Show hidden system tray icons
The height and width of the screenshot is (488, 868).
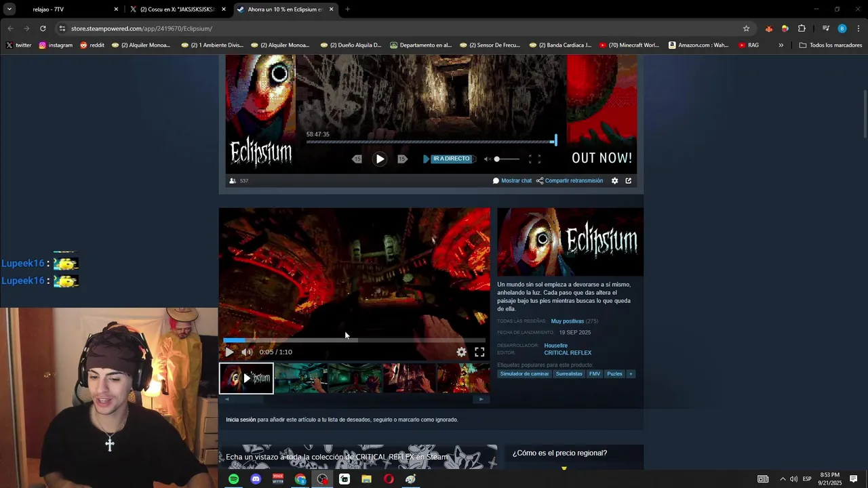782,479
